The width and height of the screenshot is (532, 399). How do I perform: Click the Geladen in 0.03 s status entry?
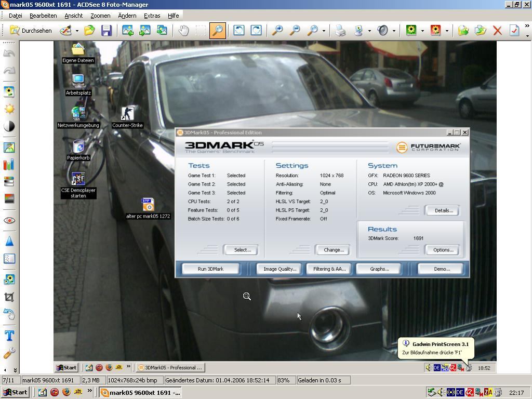[x=323, y=380]
